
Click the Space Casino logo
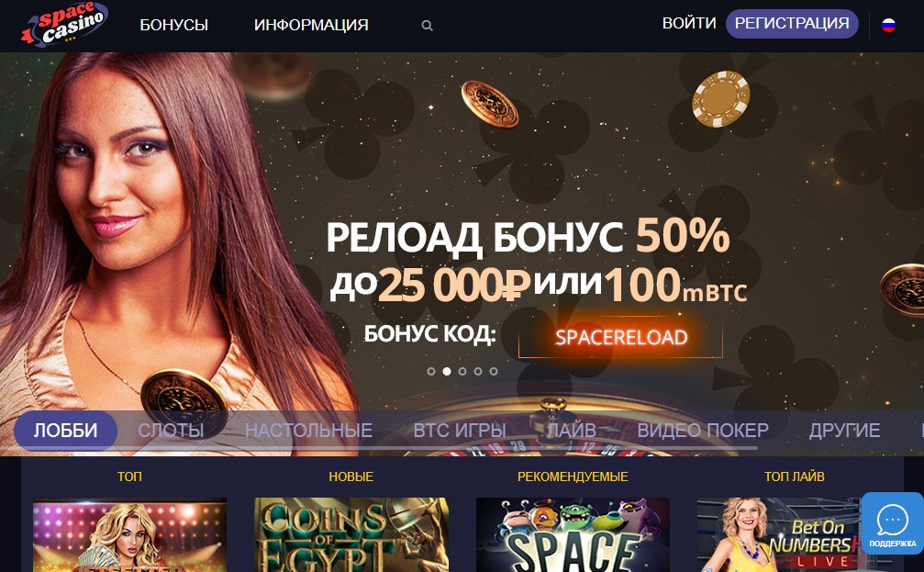click(x=64, y=23)
